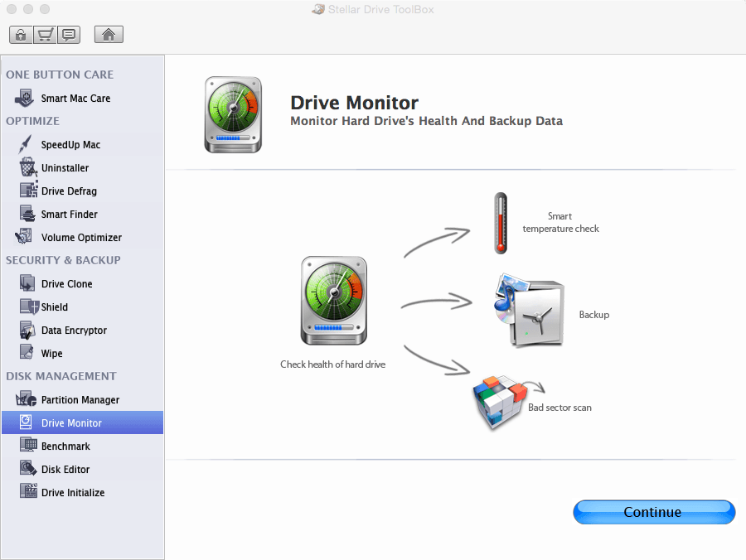Choose the Uninstaller label in sidebar
746x560 pixels.
point(65,168)
